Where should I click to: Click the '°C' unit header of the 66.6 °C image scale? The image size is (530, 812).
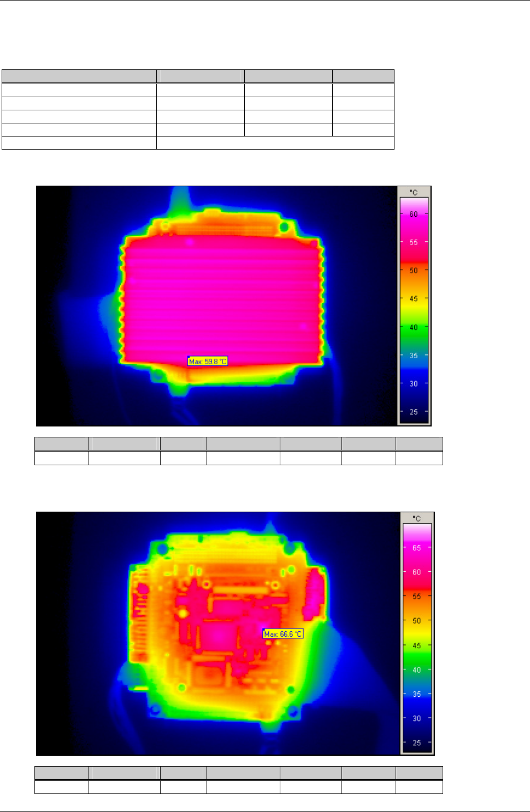(417, 518)
